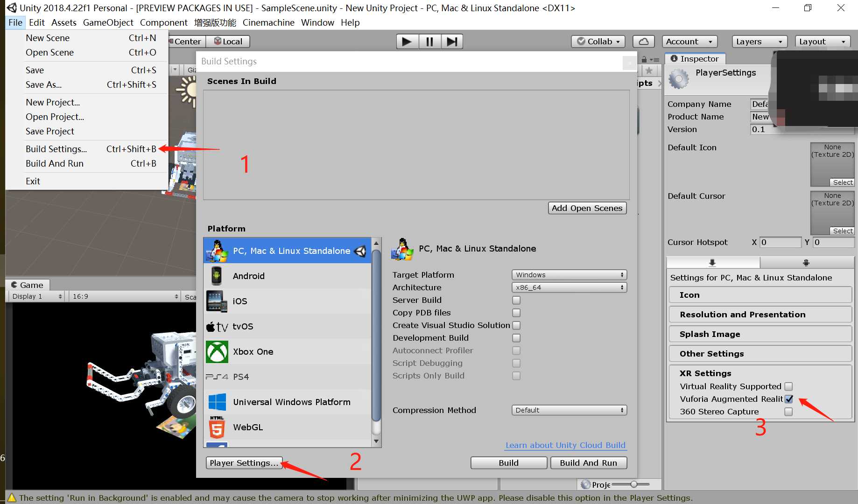This screenshot has height=504, width=858.
Task: Advance one frame with the Step button
Action: pos(451,42)
